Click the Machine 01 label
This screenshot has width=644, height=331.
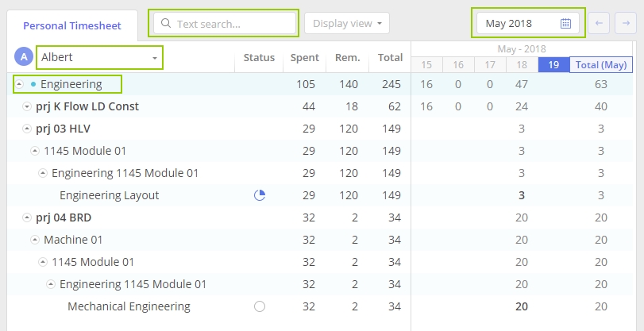(73, 240)
